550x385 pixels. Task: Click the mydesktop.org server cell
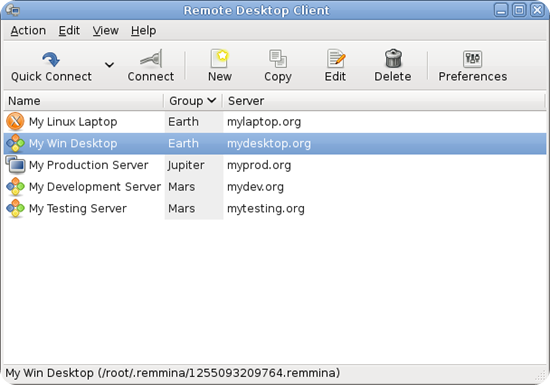(269, 144)
